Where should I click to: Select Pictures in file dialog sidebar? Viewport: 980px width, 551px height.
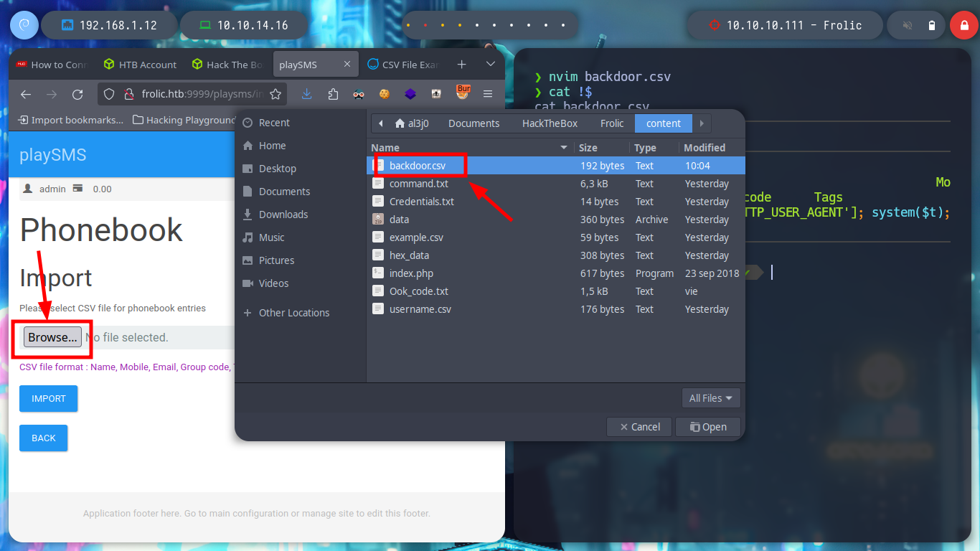tap(301, 260)
